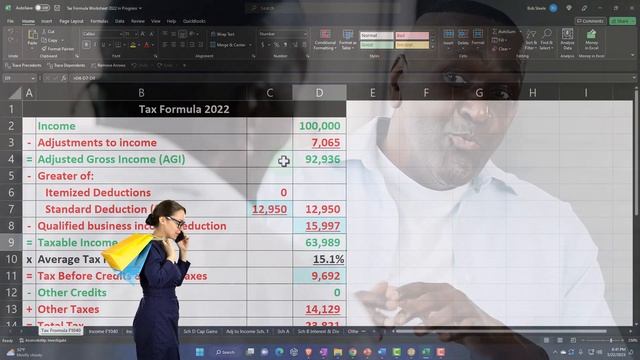Click Trace Dependents in quick toolbar
Screen dimensions: 640x360
pos(66,65)
